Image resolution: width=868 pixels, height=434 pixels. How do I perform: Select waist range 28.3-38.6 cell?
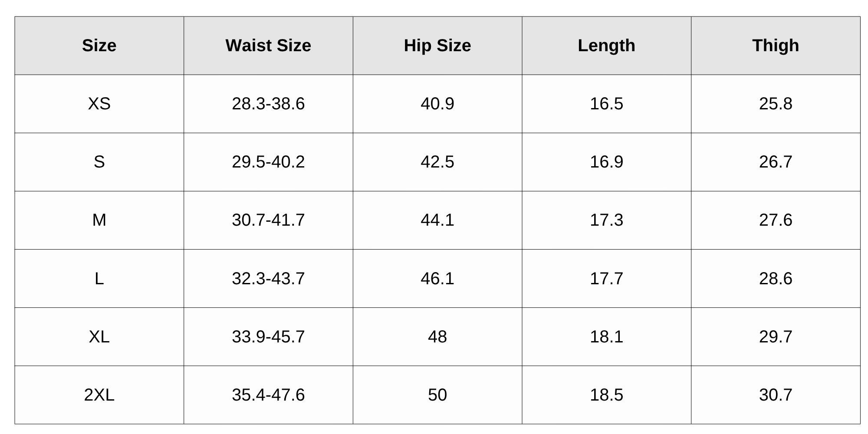[268, 104]
